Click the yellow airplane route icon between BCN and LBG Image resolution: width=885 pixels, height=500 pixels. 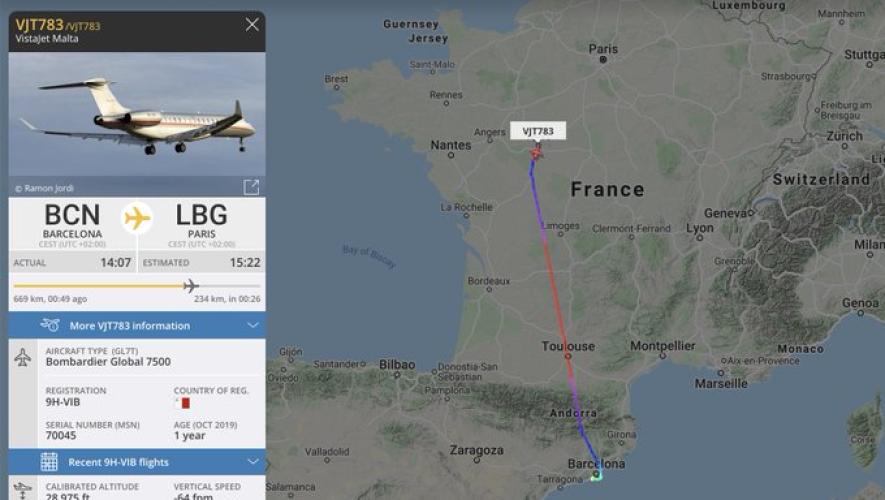click(x=137, y=218)
